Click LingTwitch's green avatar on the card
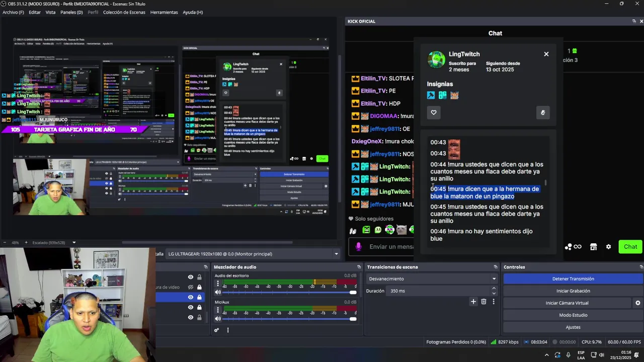Image resolution: width=644 pixels, height=362 pixels. point(436,59)
